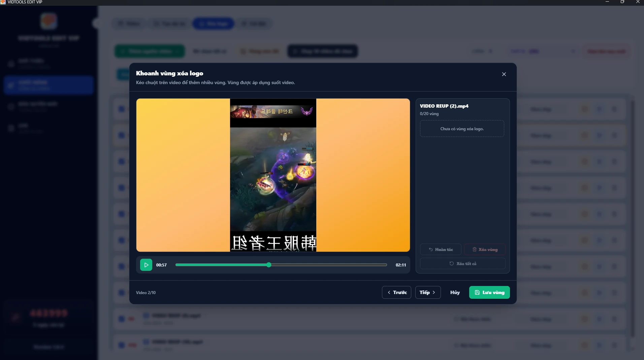644x360 pixels.
Task: Minimize the VIDTOOLS EDIT VIP window
Action: [x=607, y=2]
